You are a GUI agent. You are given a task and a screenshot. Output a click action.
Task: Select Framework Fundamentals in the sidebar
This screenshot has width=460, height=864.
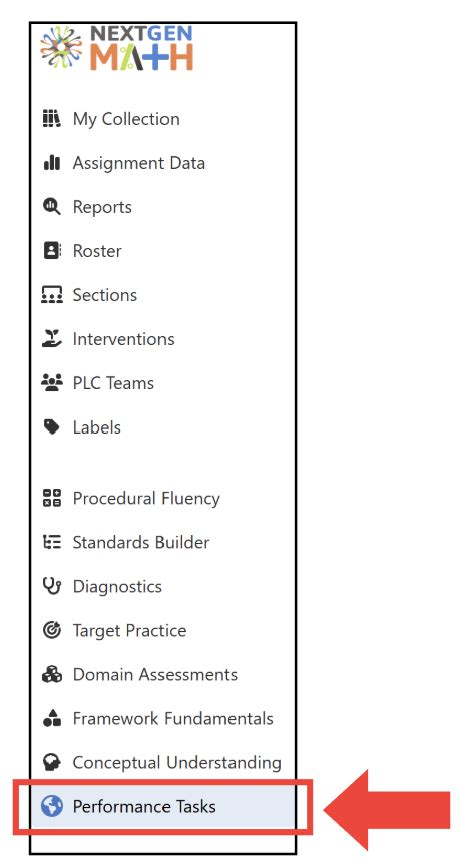pos(158,719)
